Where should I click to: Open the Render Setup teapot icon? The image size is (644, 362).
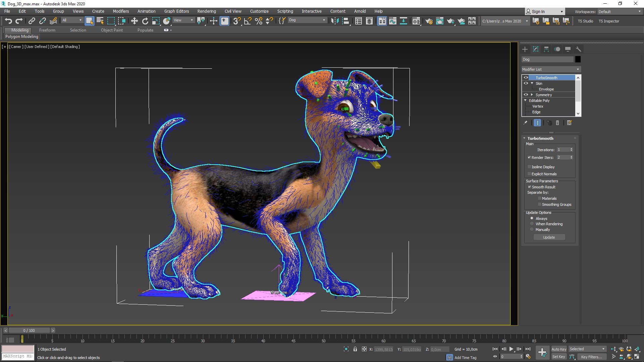[x=429, y=21]
